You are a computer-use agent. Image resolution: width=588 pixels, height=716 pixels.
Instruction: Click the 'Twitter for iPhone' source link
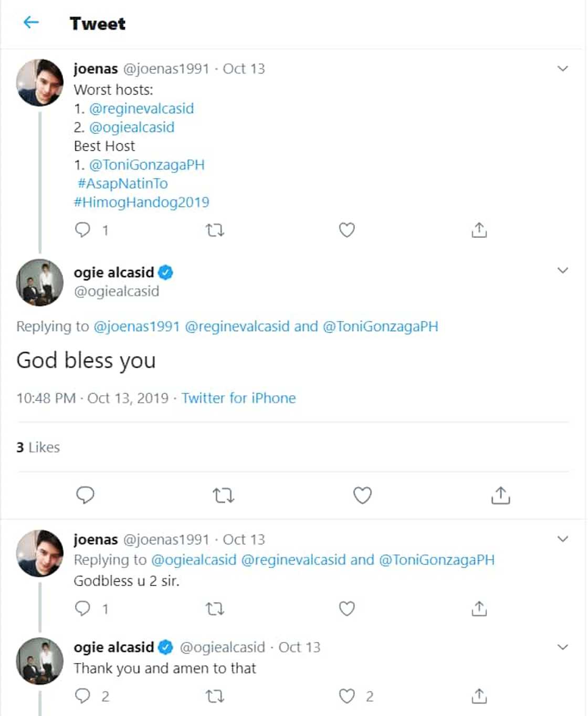point(239,398)
